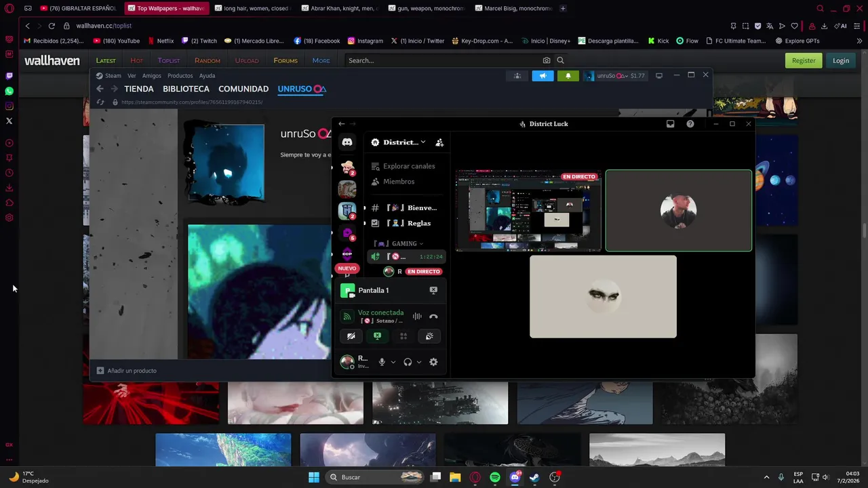Viewport: 868px width, 488px height.
Task: Open microphone input options arrow
Action: click(x=393, y=362)
